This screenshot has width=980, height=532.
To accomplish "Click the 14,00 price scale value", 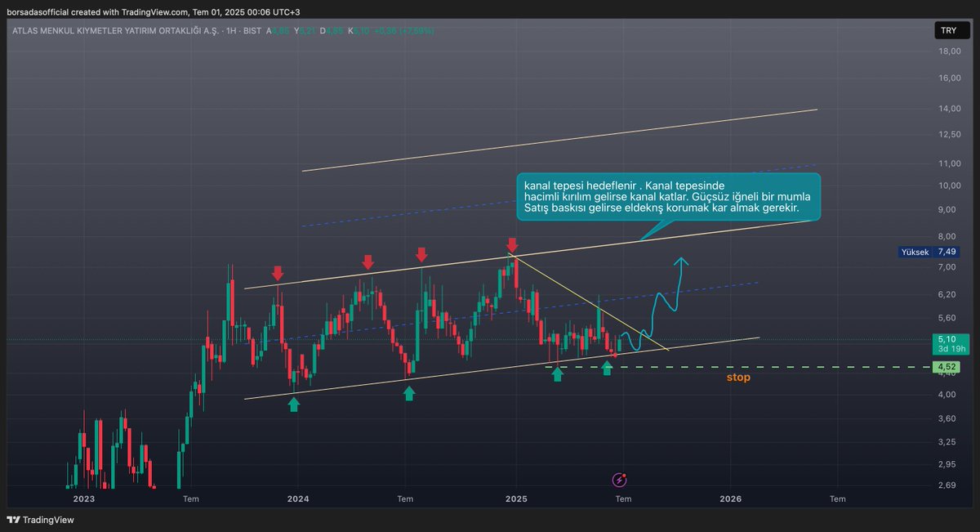I will click(949, 109).
